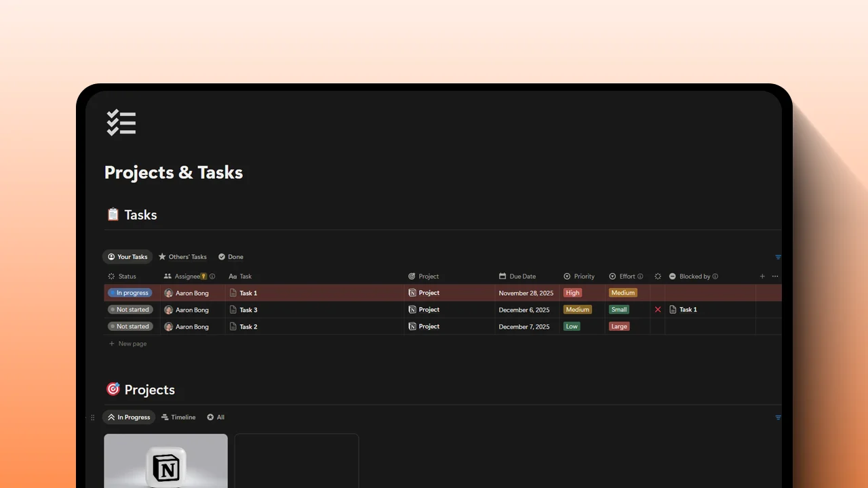Click the clipboard emoji beside Tasks heading
Image resolution: width=868 pixels, height=488 pixels.
tap(113, 214)
